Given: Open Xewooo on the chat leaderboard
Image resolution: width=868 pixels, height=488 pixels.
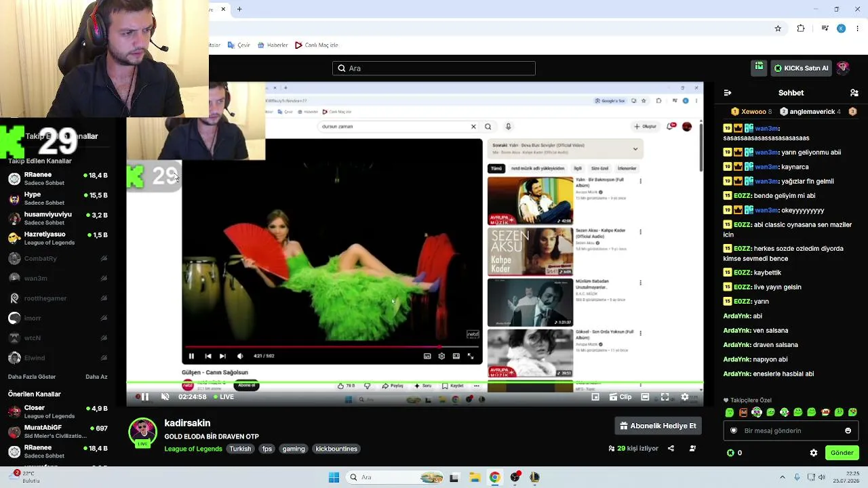Looking at the screenshot, I should 751,112.
